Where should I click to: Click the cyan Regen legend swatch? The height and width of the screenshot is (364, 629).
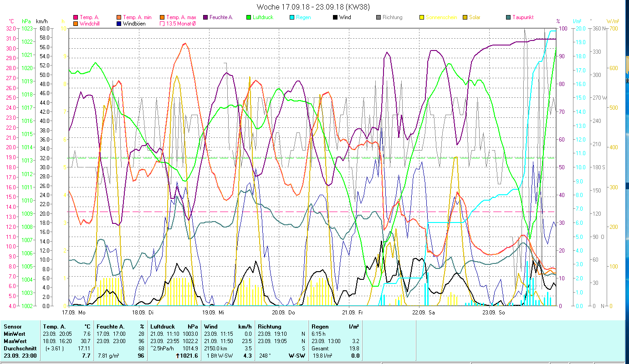point(291,18)
